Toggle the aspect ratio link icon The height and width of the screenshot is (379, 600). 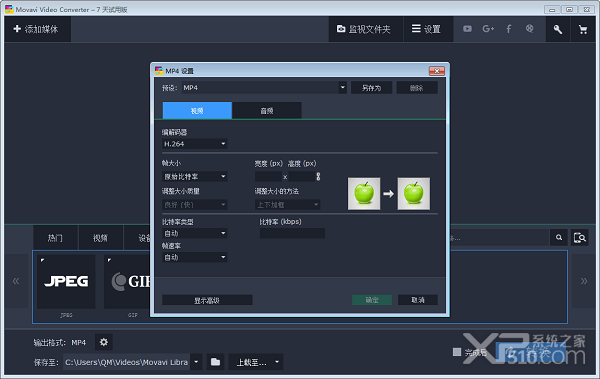318,176
